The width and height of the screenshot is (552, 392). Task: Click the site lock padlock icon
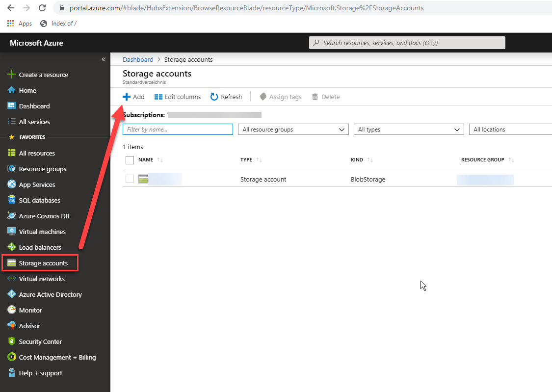pyautogui.click(x=62, y=8)
